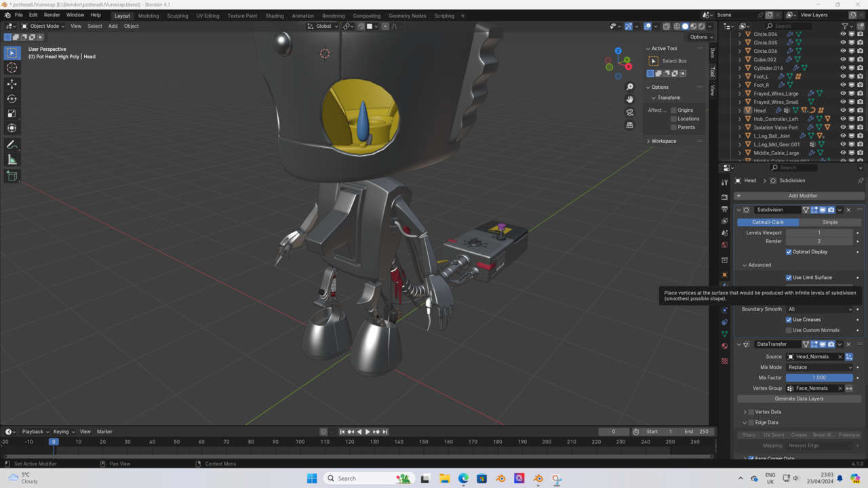Switch to the Modeling workspace tab
Screen dimensions: 868x488
(149, 16)
